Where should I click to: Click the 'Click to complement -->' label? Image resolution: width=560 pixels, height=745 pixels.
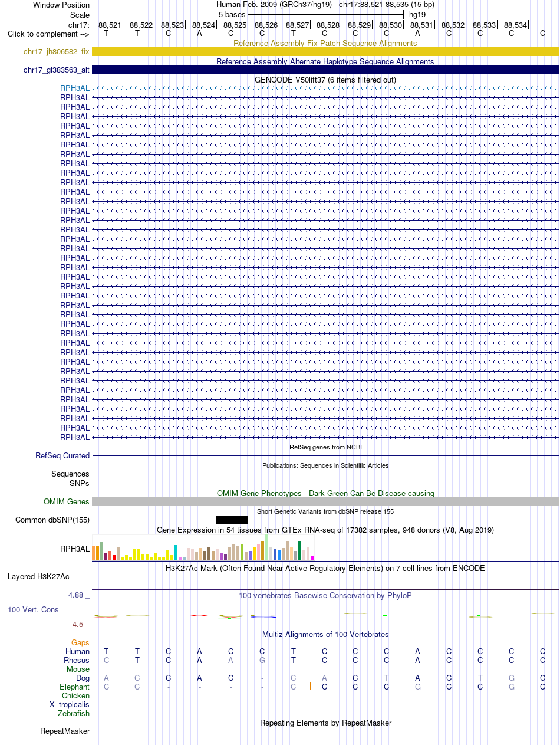48,34
